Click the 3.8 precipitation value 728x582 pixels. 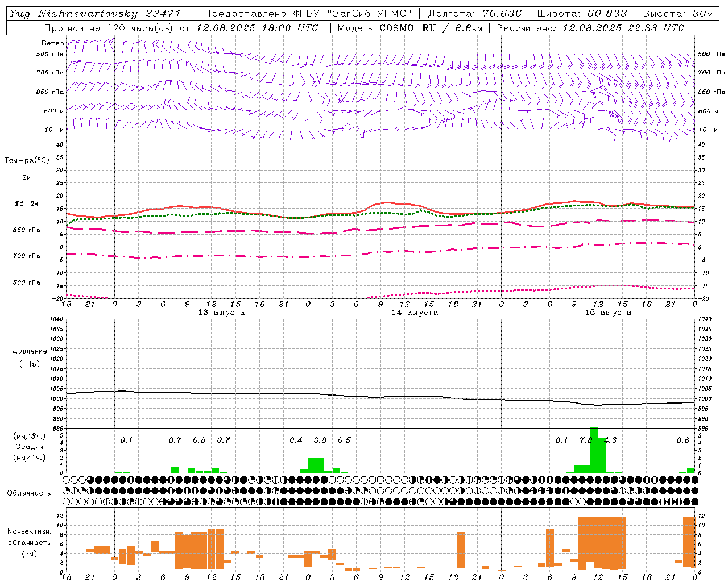click(x=320, y=440)
